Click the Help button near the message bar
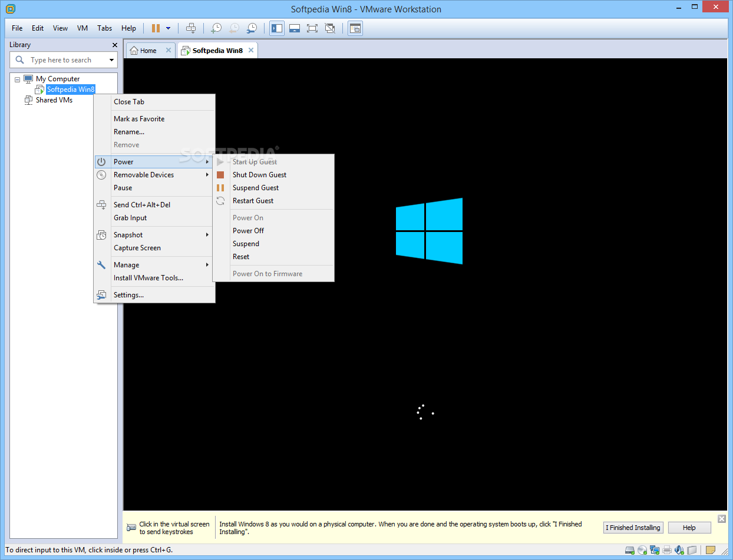733x560 pixels. tap(689, 527)
